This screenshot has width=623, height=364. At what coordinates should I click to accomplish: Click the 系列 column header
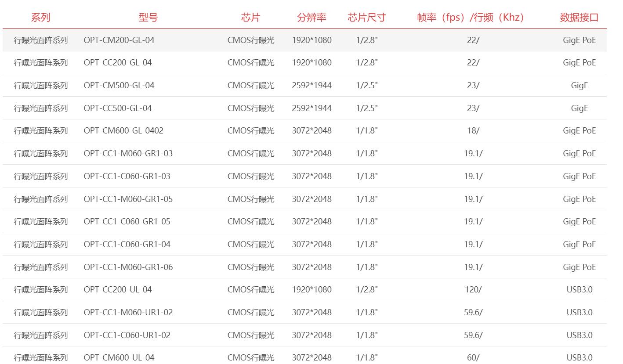point(40,18)
